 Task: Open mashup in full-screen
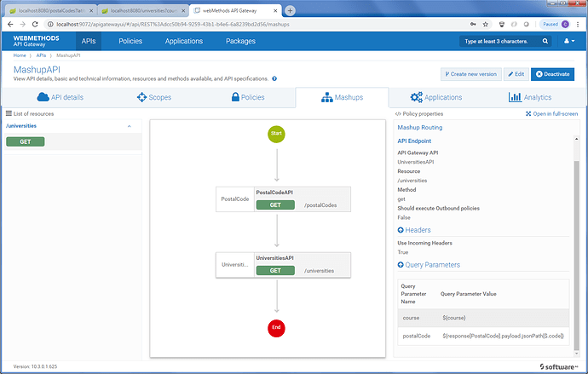(x=551, y=114)
